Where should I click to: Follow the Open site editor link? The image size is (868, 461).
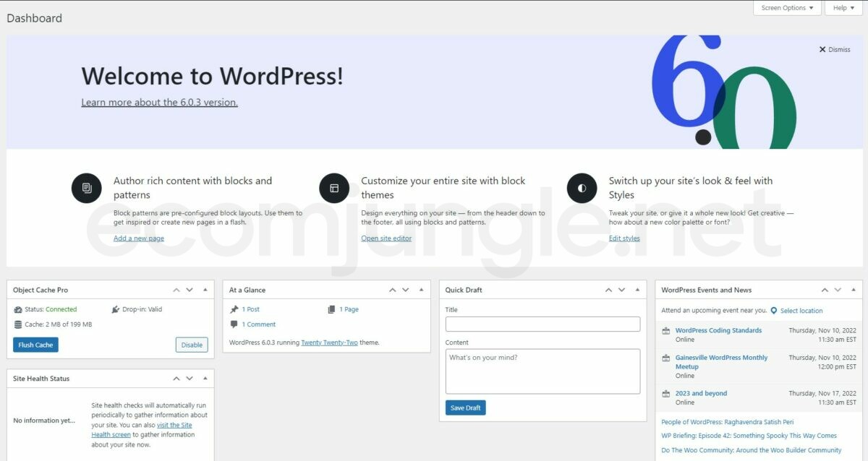coord(386,238)
